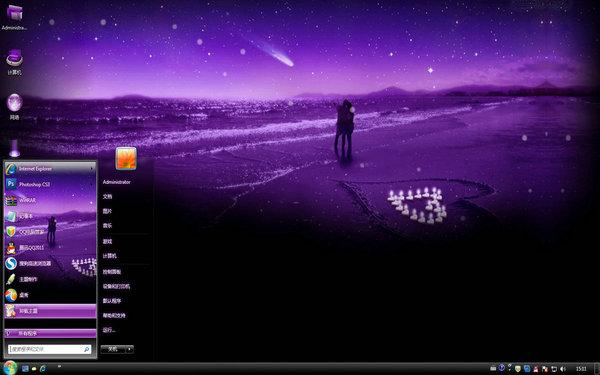Open the colorful ball entry above the highlighted item

(x=50, y=295)
